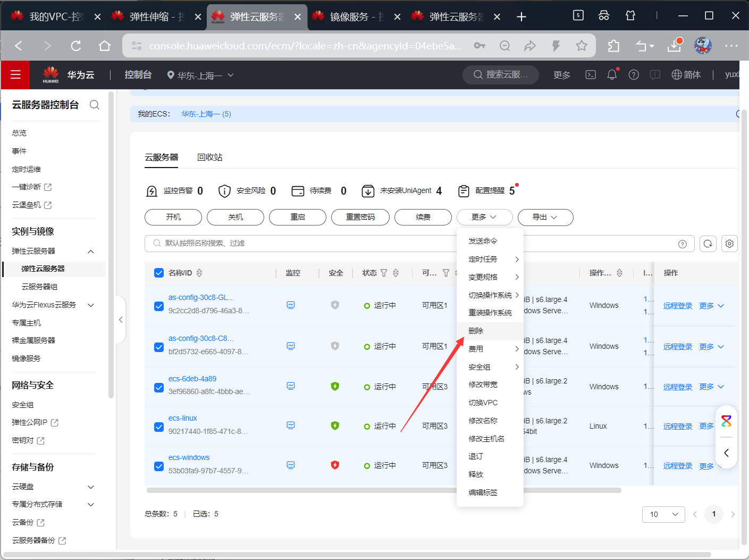Go to browser home page
749x560 pixels.
pyautogui.click(x=105, y=46)
